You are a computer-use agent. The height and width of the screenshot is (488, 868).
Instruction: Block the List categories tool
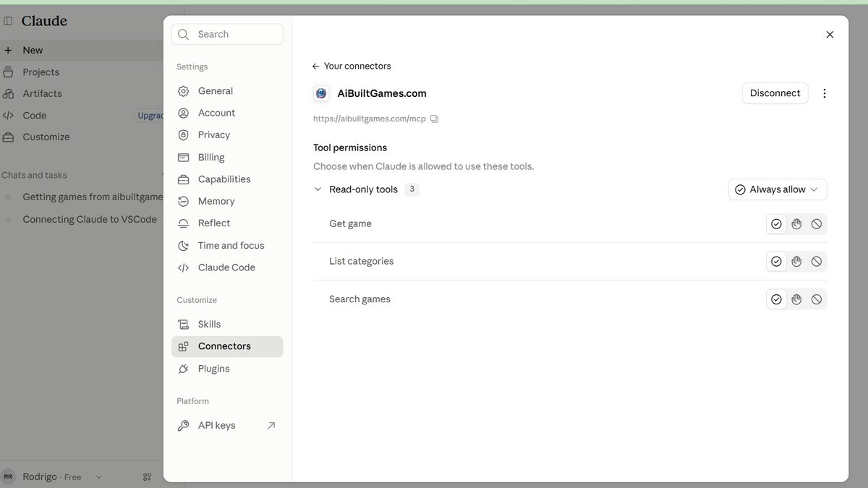[817, 262]
